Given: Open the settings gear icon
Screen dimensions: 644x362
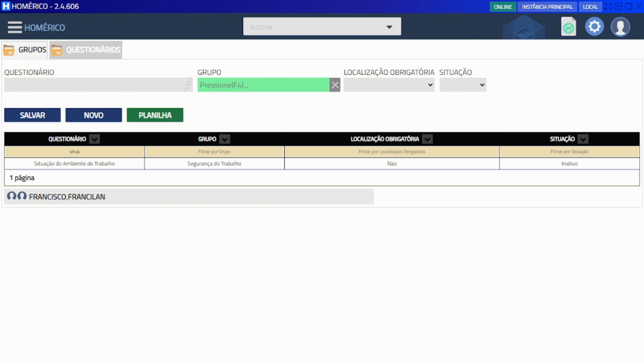Looking at the screenshot, I should [x=594, y=26].
